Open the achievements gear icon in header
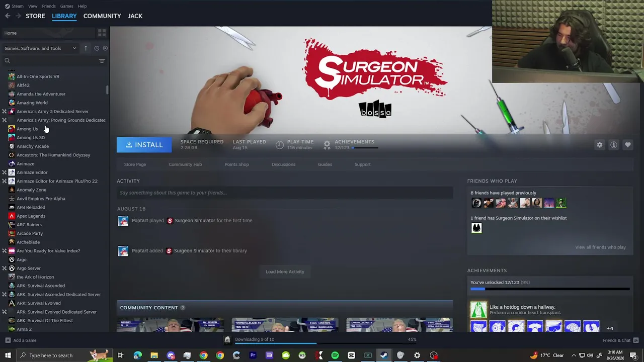The height and width of the screenshot is (362, 644). pos(327,145)
